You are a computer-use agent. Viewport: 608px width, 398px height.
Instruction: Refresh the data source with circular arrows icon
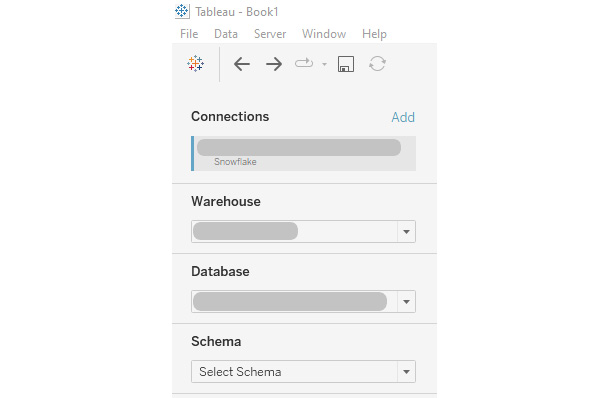377,64
